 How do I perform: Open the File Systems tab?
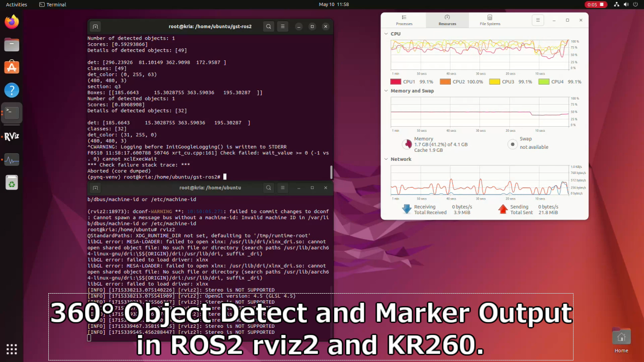click(x=490, y=20)
